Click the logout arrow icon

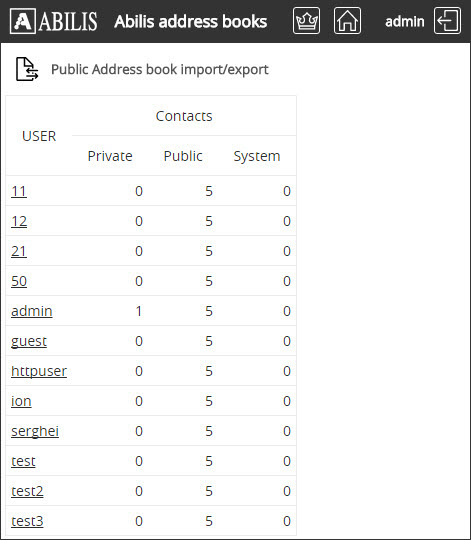click(x=447, y=21)
